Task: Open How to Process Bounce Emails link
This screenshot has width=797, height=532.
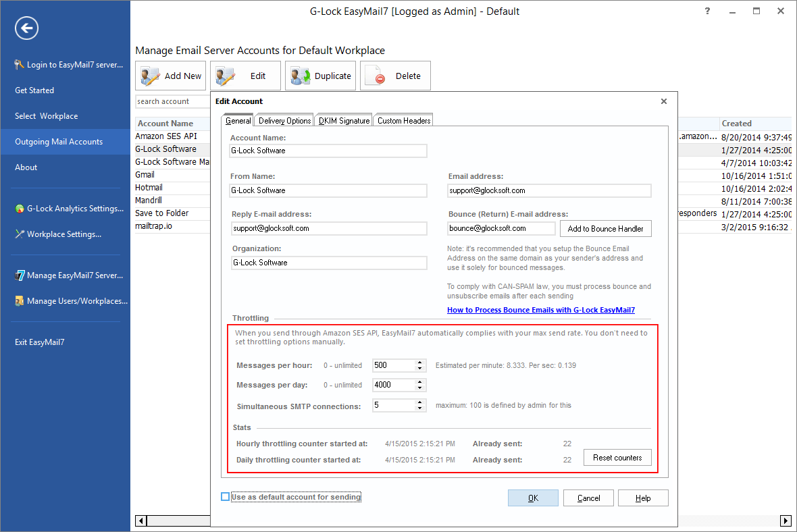Action: (x=540, y=309)
